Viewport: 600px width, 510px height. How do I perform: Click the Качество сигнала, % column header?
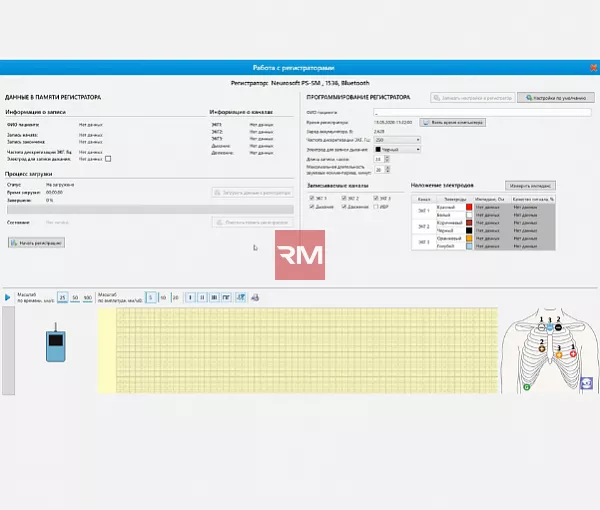533,199
